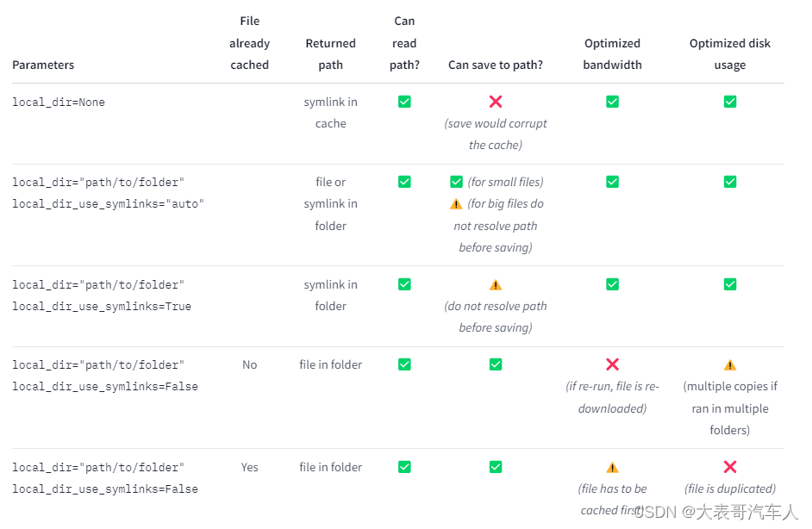Click Optimized disk usage check in symlinks="auto" row
The image size is (812, 529).
point(730,182)
